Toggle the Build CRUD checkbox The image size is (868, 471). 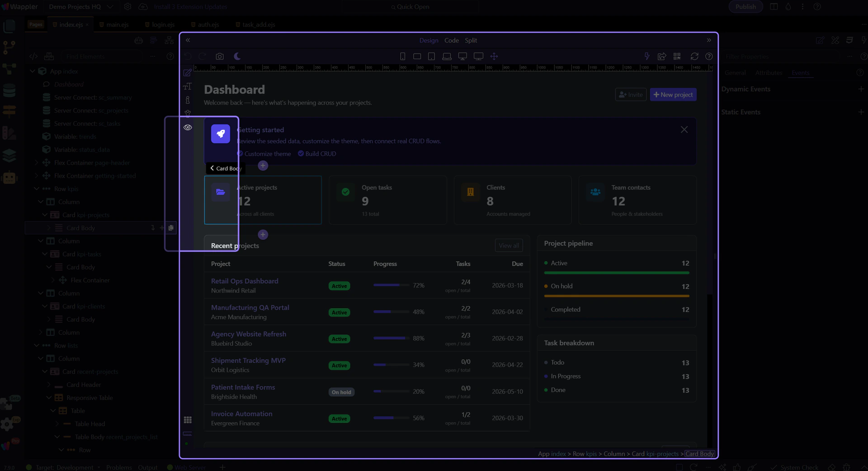coord(301,154)
